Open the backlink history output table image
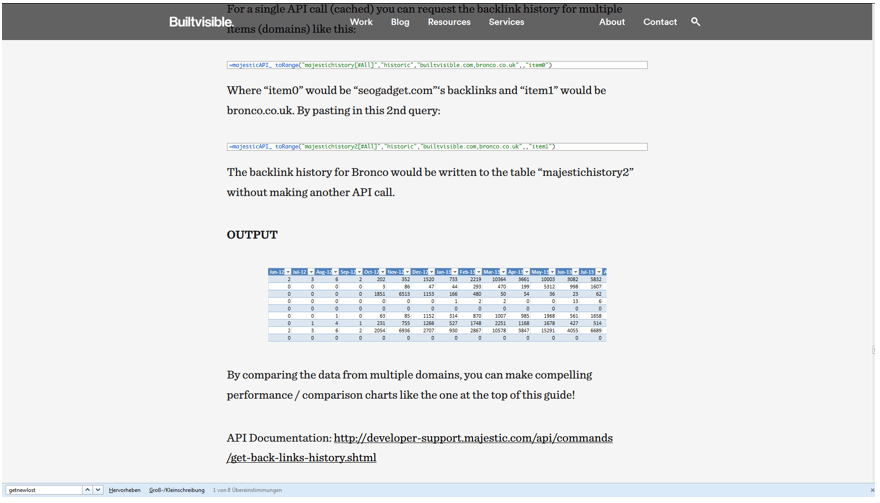This screenshot has height=503, width=880. coord(437,305)
